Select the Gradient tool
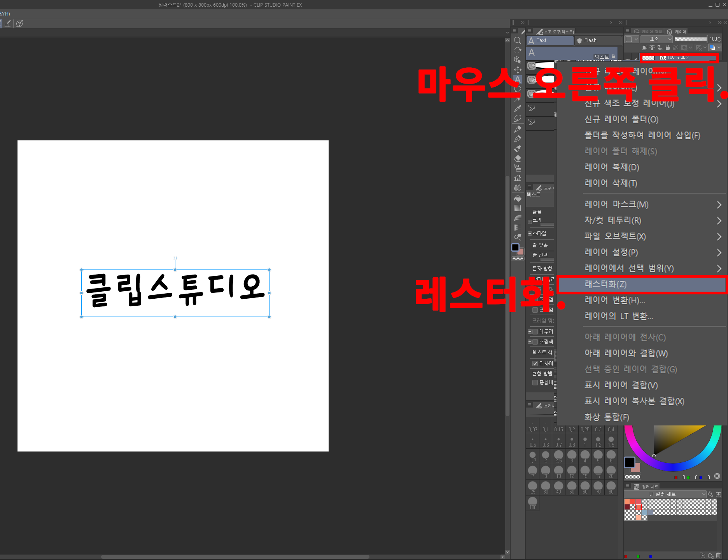 pyautogui.click(x=517, y=208)
